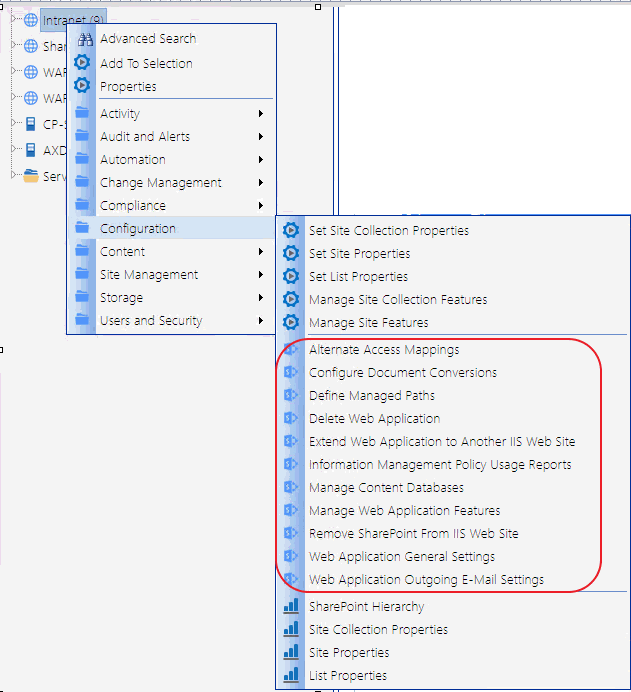Expand the CP- server tree node
631x692 pixels.
pos(13,123)
